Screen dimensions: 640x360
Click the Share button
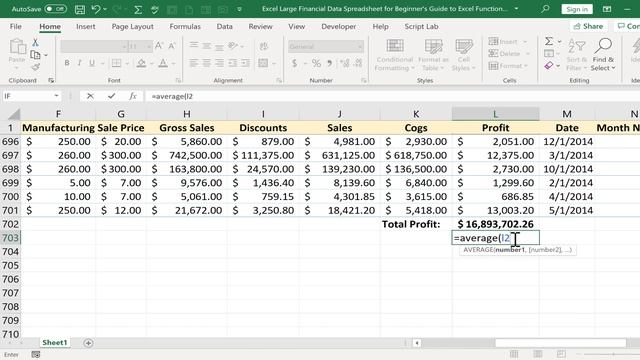[588, 27]
